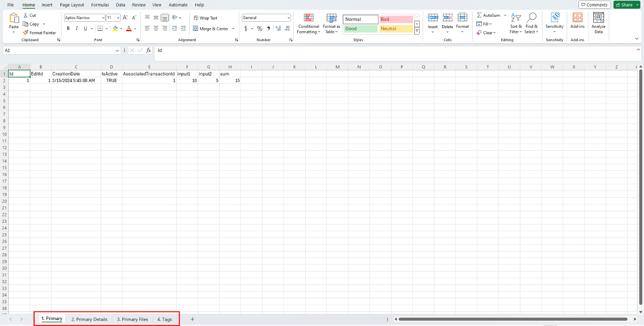Screen dimensions: 644x326
Task: Open the Add-ins pane
Action: click(577, 21)
